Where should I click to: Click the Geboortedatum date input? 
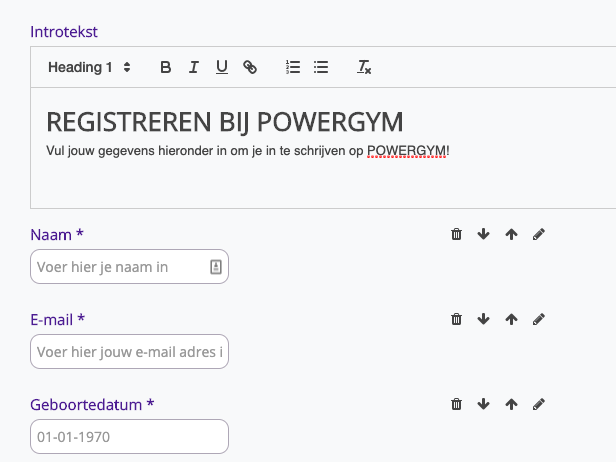coord(129,436)
